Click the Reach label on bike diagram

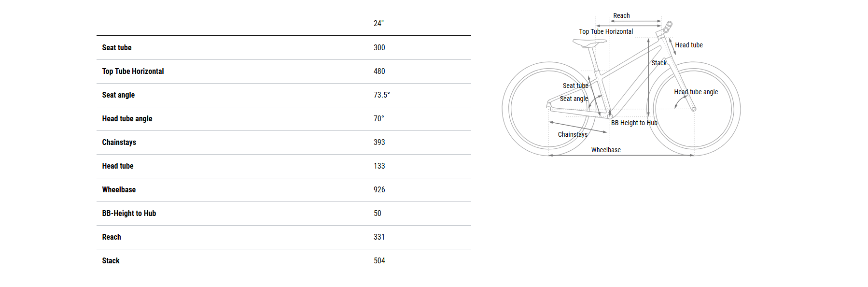621,15
